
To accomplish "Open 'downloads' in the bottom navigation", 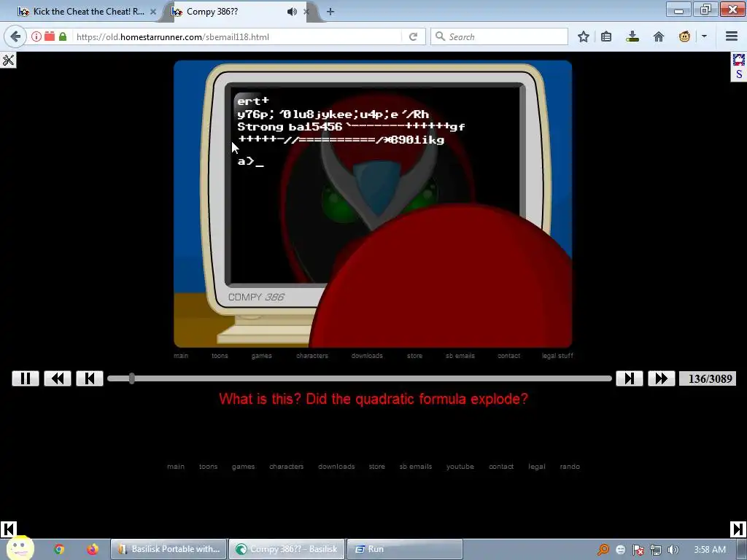I will (336, 467).
